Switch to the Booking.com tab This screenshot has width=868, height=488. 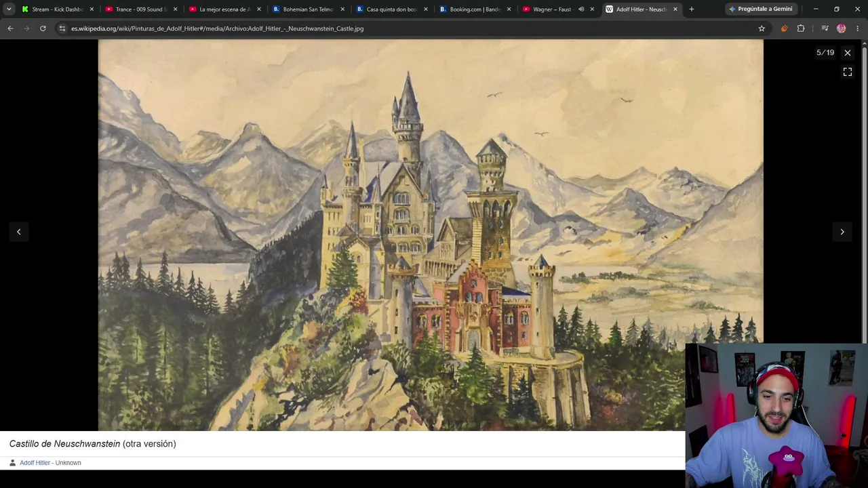(475, 9)
